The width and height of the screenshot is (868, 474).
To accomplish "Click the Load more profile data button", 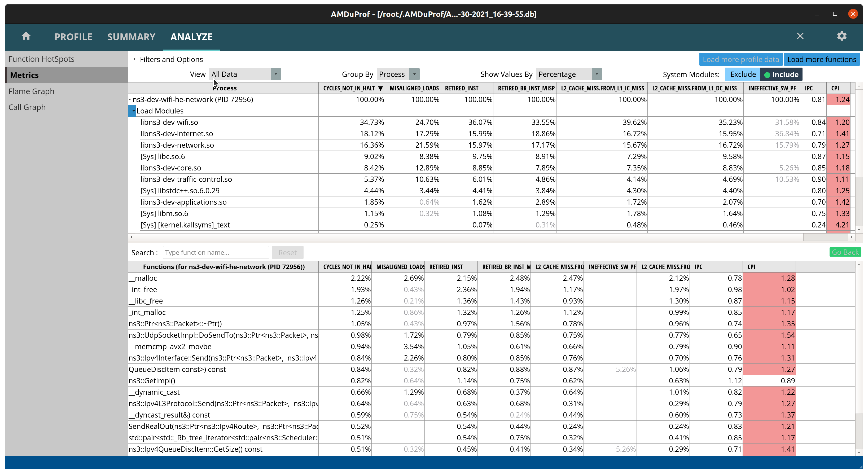I will click(741, 59).
